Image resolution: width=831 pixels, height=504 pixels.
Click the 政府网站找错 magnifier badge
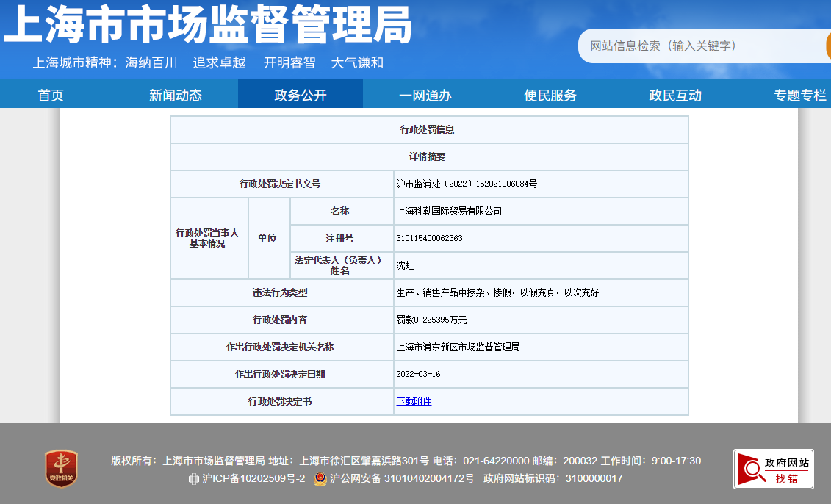772,469
